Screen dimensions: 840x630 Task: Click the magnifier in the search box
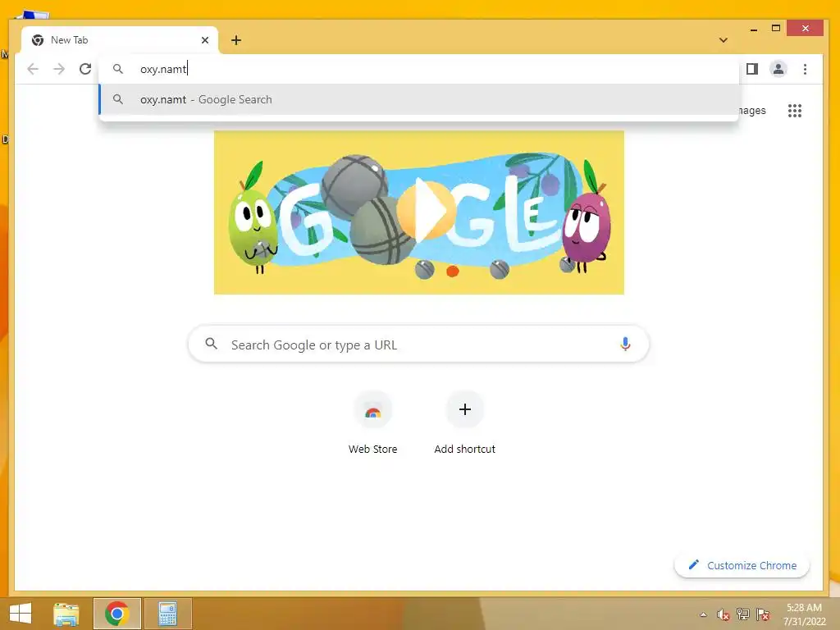click(x=212, y=344)
